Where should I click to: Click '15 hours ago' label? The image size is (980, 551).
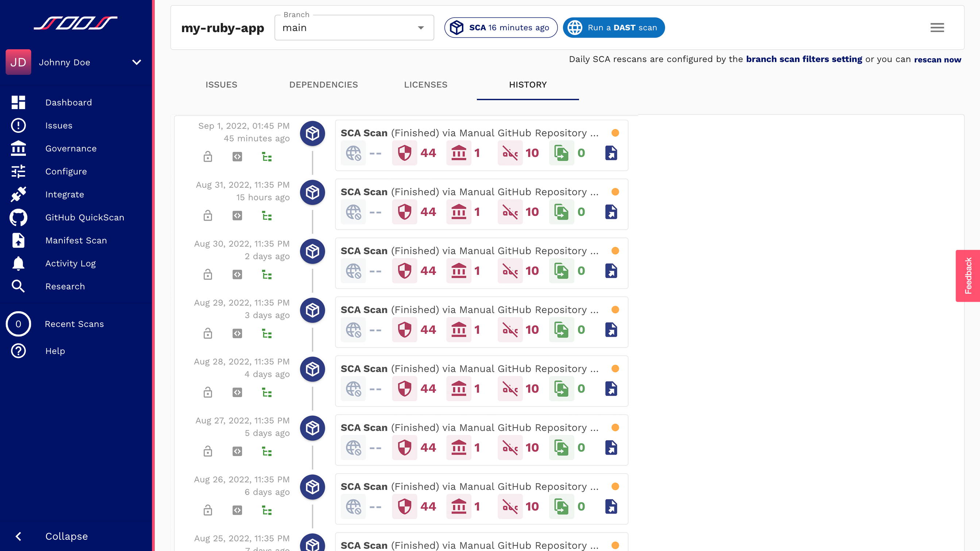(x=263, y=197)
